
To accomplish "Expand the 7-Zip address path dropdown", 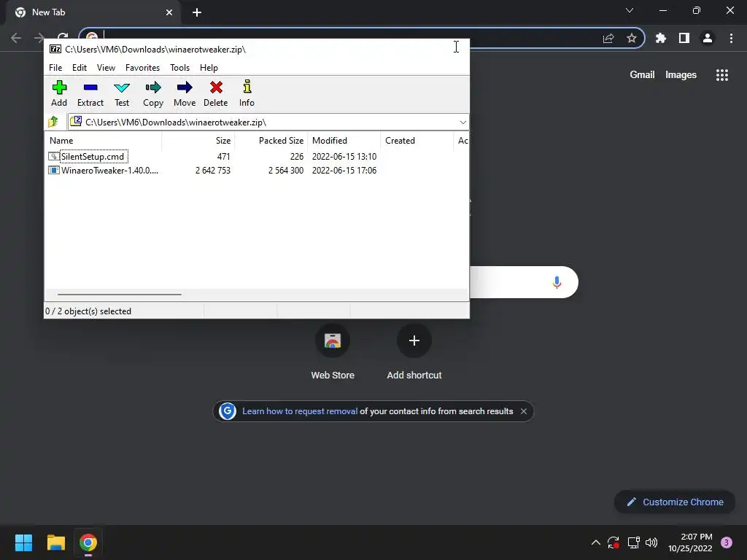I will tap(462, 122).
